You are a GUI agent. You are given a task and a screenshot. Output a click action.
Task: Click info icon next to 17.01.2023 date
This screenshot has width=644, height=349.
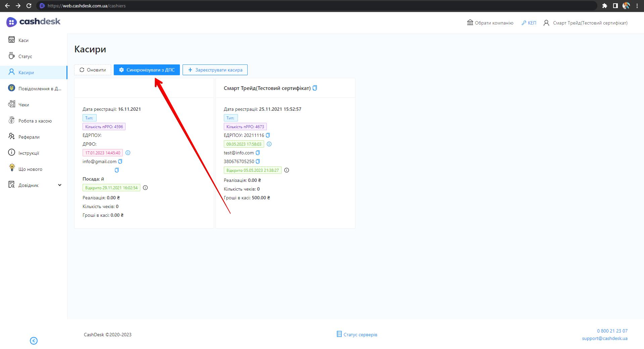pyautogui.click(x=128, y=153)
